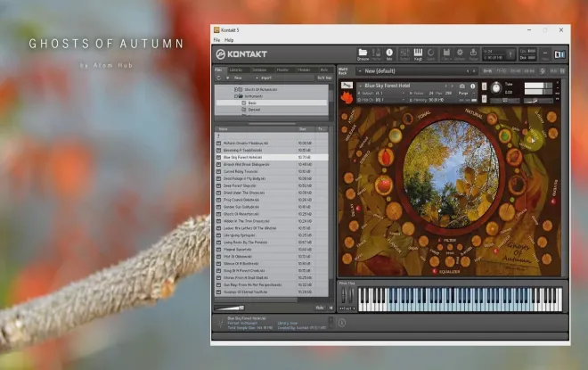Open the View dropdown in browser
The image size is (588, 370).
[x=246, y=78]
